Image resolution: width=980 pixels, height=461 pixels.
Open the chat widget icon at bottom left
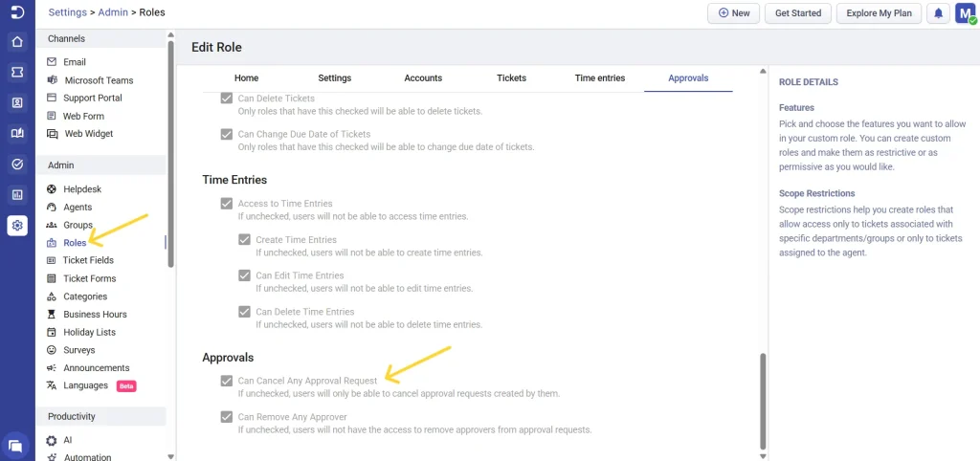click(x=17, y=445)
